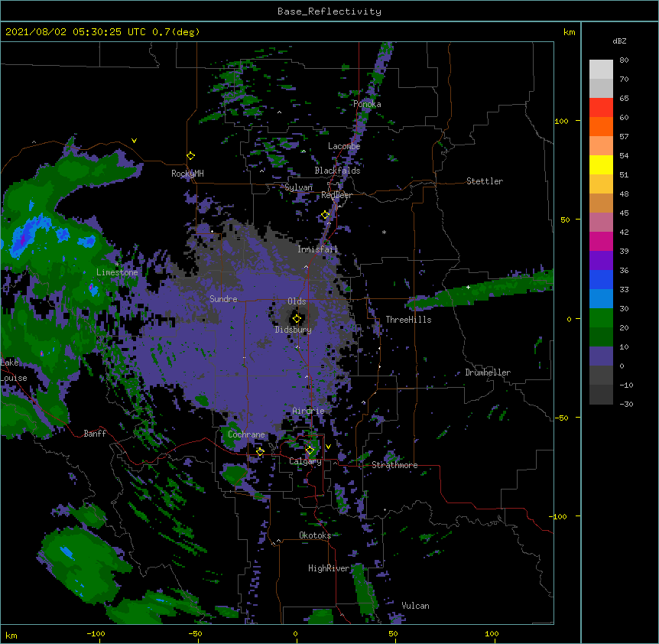Viewport: 659px width, 644px height.
Task: Click the yellow diamond marker southeast of Cochrane
Action: point(260,452)
